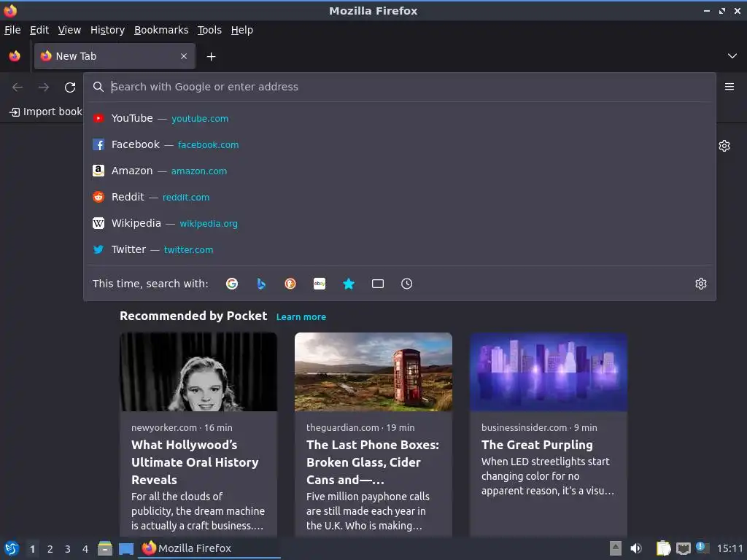Open the Tools menu
Image resolution: width=747 pixels, height=560 pixels.
click(x=209, y=30)
